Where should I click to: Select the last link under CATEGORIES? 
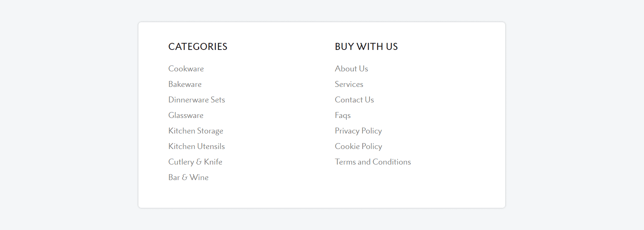(x=188, y=177)
